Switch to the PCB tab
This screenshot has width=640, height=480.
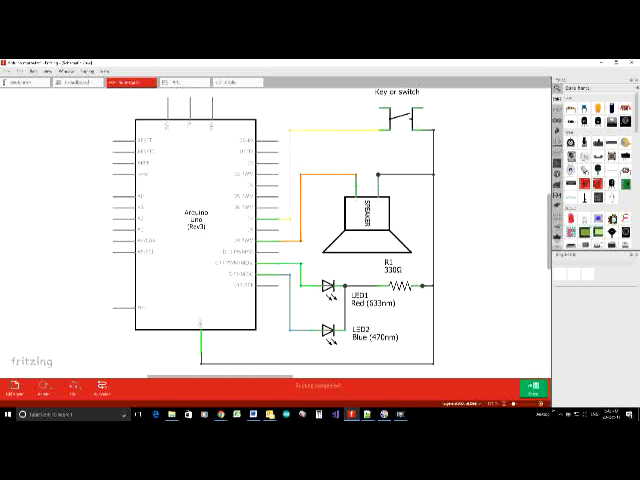coord(184,82)
